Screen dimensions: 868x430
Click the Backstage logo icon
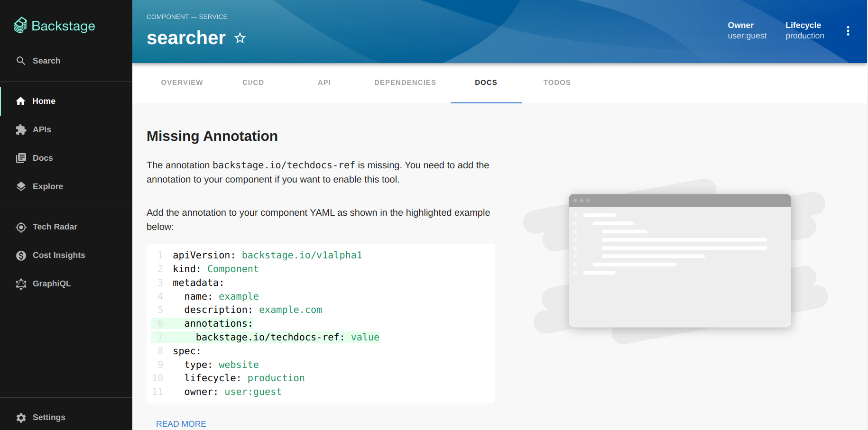(20, 26)
